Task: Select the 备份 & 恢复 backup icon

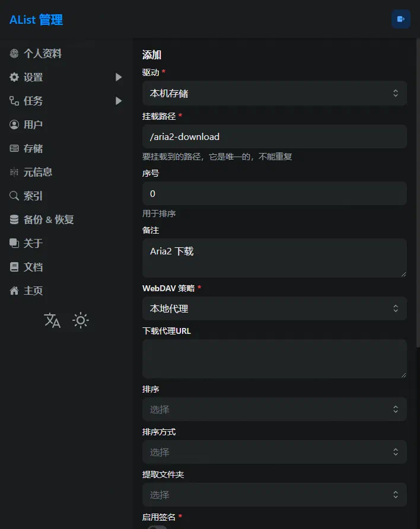Action: (14, 219)
